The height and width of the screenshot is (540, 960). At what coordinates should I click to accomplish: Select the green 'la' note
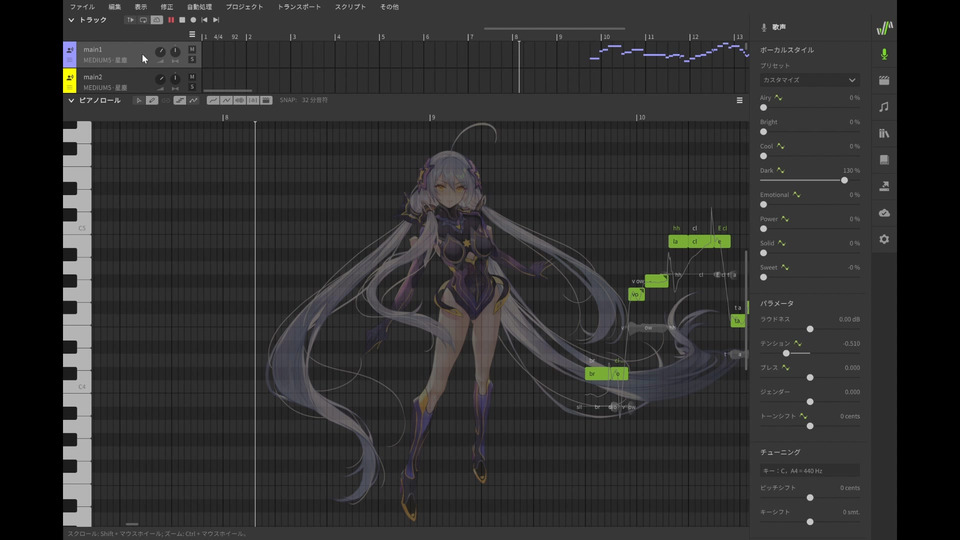pyautogui.click(x=678, y=242)
